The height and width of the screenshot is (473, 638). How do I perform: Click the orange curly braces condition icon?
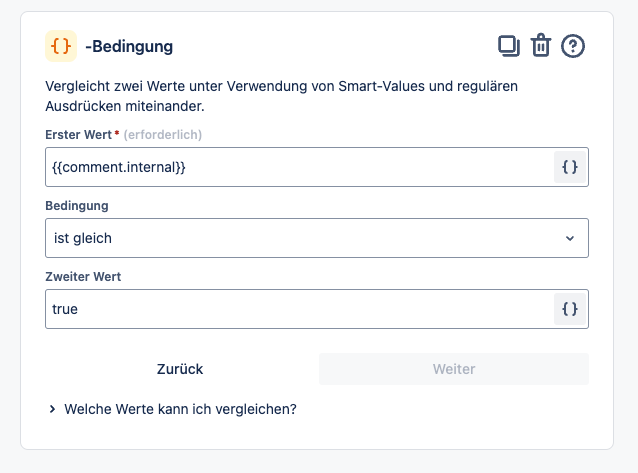point(61,46)
